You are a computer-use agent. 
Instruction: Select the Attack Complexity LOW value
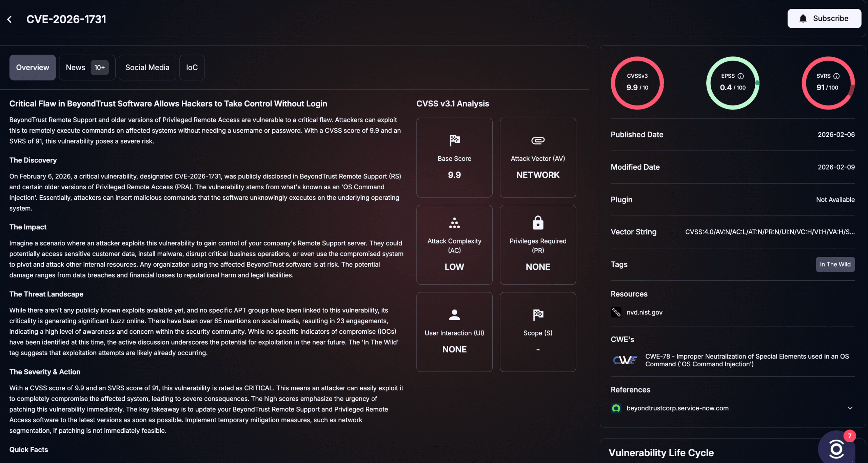(x=454, y=267)
